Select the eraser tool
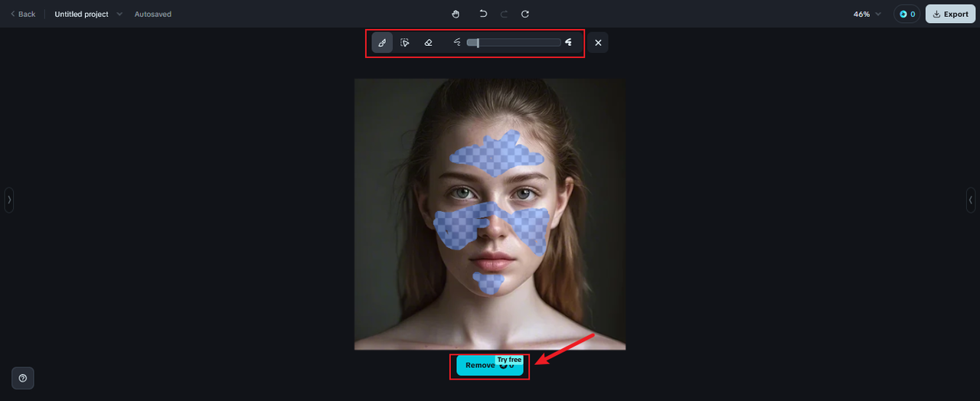The width and height of the screenshot is (980, 401). click(428, 42)
